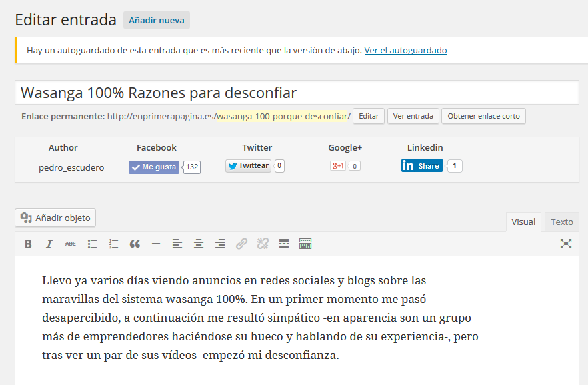Switch to the Texto editor tab

click(562, 222)
